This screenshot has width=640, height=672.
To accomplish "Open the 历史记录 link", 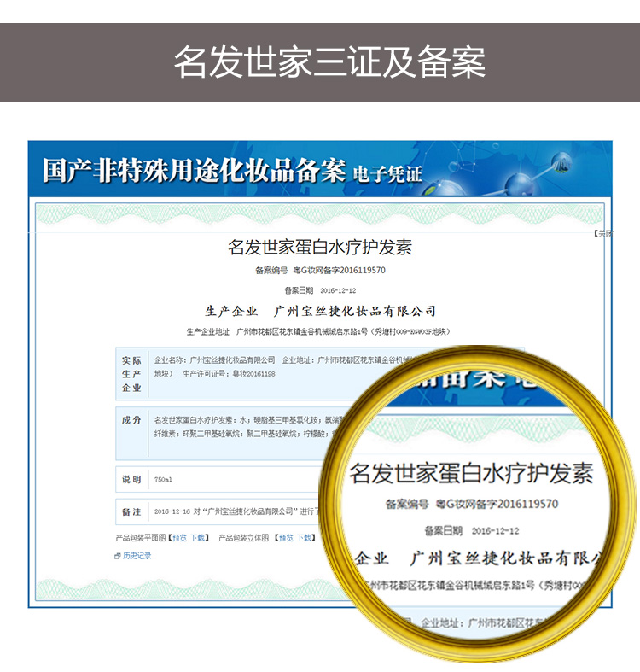I will 137,556.
